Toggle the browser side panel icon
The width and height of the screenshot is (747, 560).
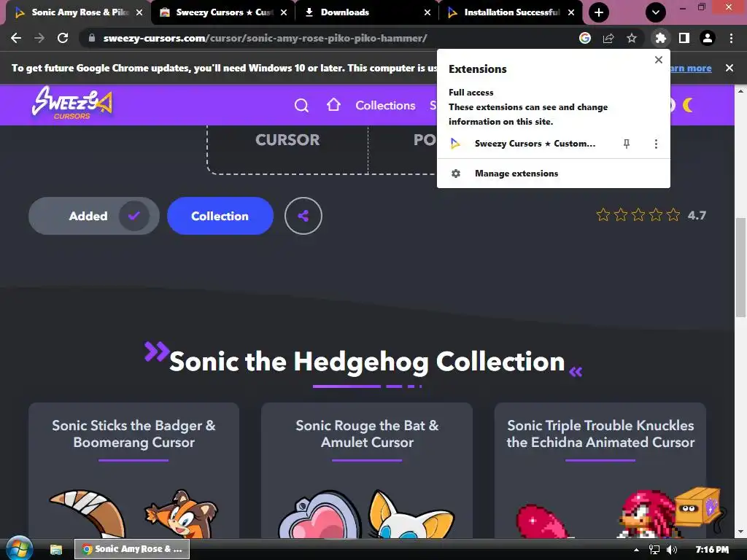point(684,38)
